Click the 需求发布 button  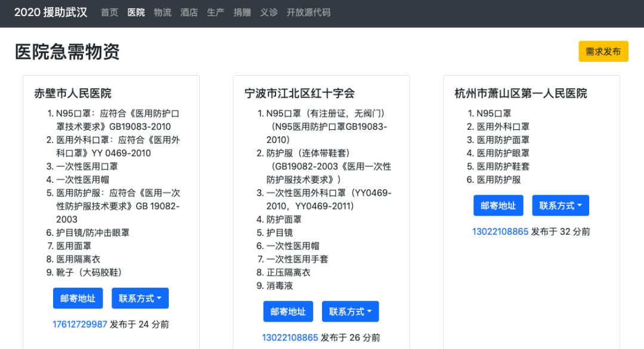(603, 51)
